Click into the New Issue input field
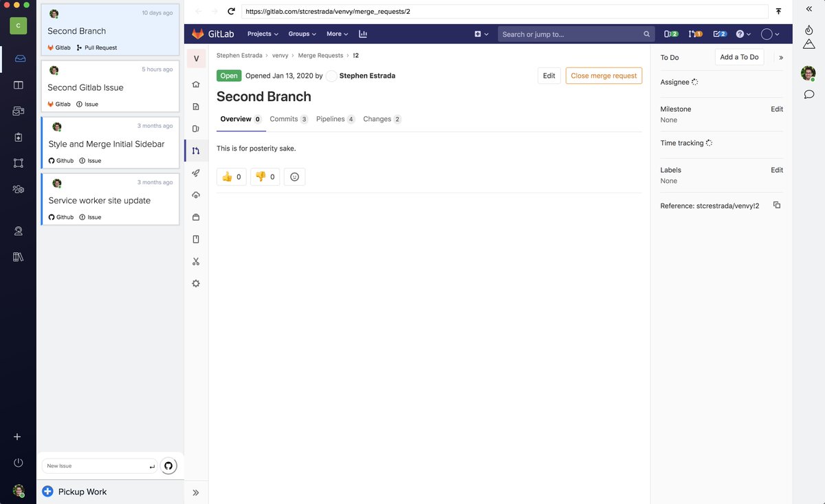 [x=100, y=466]
